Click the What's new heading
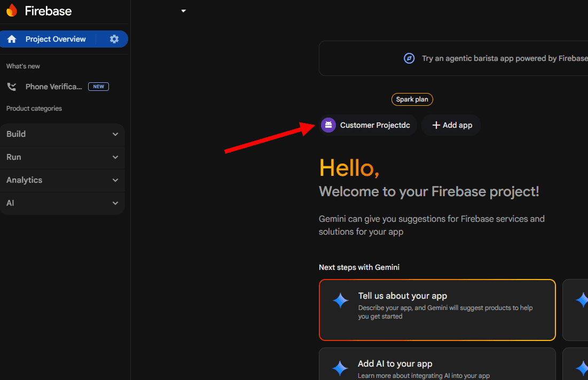 (23, 66)
